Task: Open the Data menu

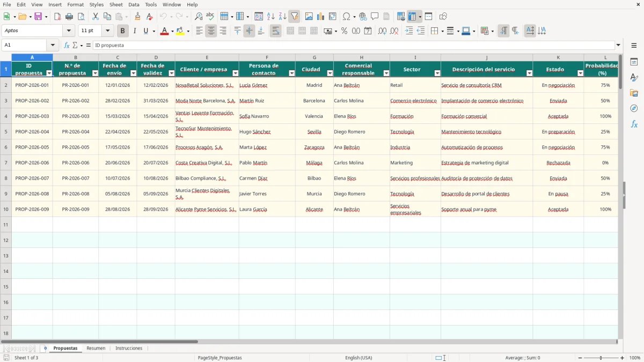Action: 134,4
